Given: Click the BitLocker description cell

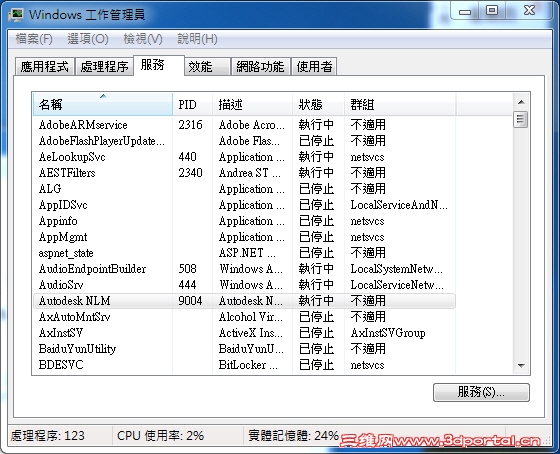Looking at the screenshot, I should tap(248, 365).
